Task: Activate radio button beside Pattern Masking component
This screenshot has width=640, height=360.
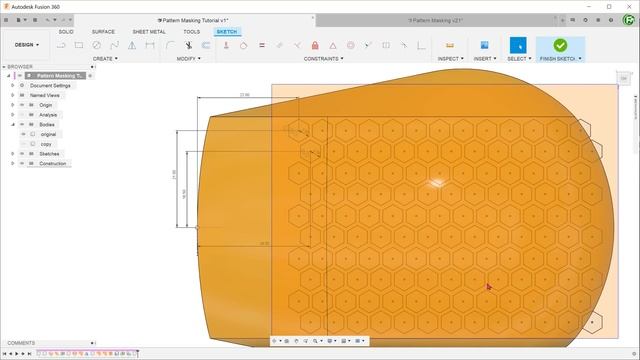Action: pyautogui.click(x=90, y=76)
